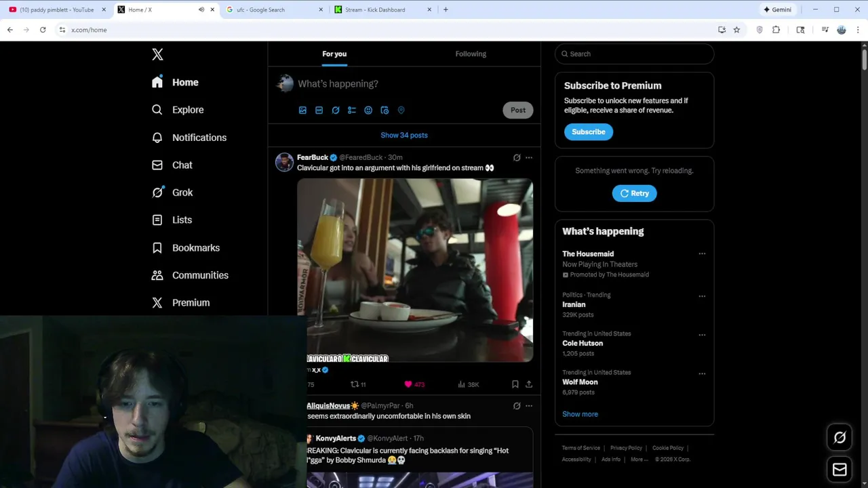Viewport: 868px width, 488px height.
Task: Open more options for Iranian trend
Action: tap(702, 296)
